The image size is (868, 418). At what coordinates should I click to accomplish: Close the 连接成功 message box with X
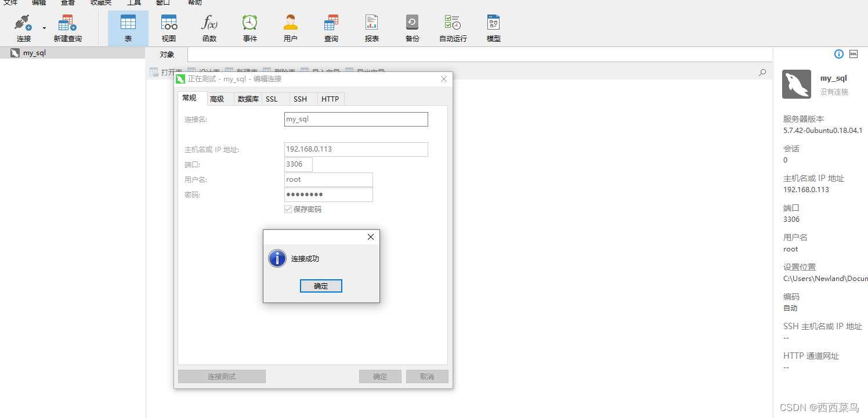coord(371,237)
